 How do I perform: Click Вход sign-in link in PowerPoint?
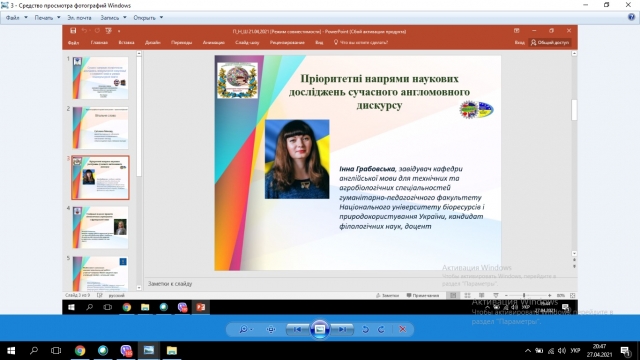pyautogui.click(x=519, y=42)
